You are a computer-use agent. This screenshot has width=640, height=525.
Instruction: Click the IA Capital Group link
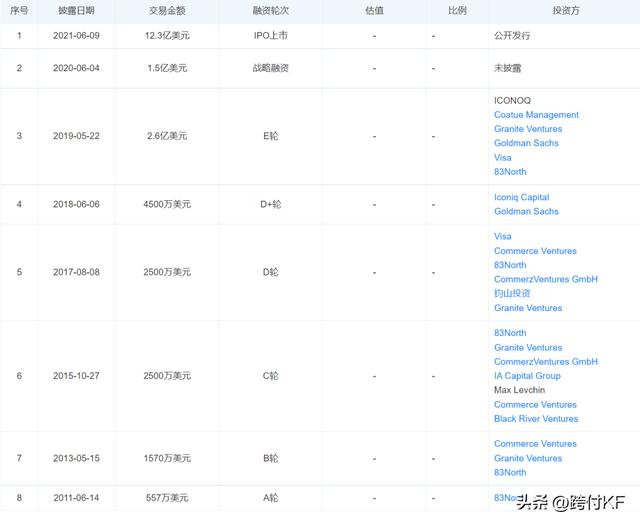[527, 376]
